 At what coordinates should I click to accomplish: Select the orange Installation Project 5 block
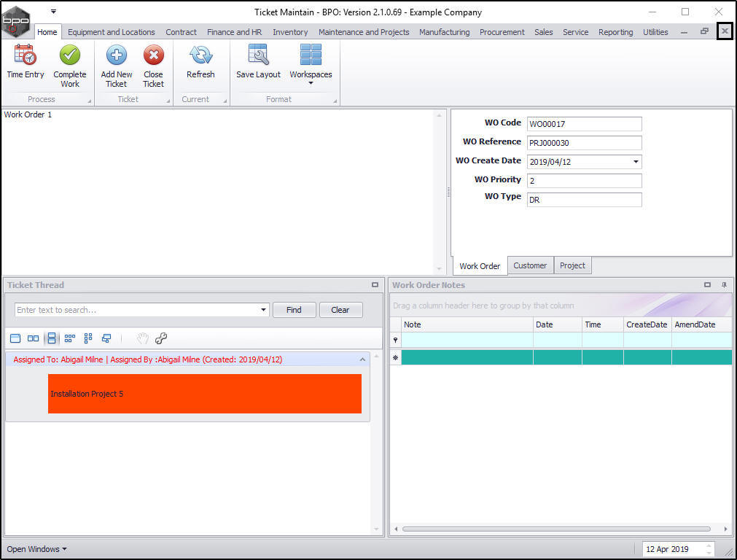(204, 394)
